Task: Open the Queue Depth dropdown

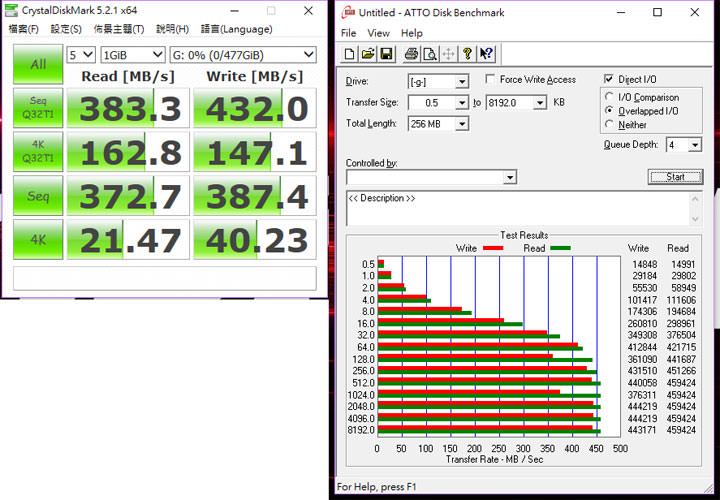Action: point(692,145)
